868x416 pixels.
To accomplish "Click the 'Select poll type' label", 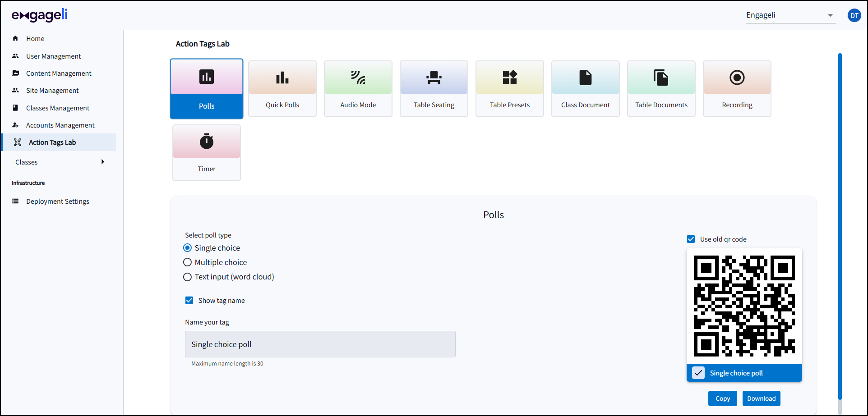I will click(x=208, y=235).
